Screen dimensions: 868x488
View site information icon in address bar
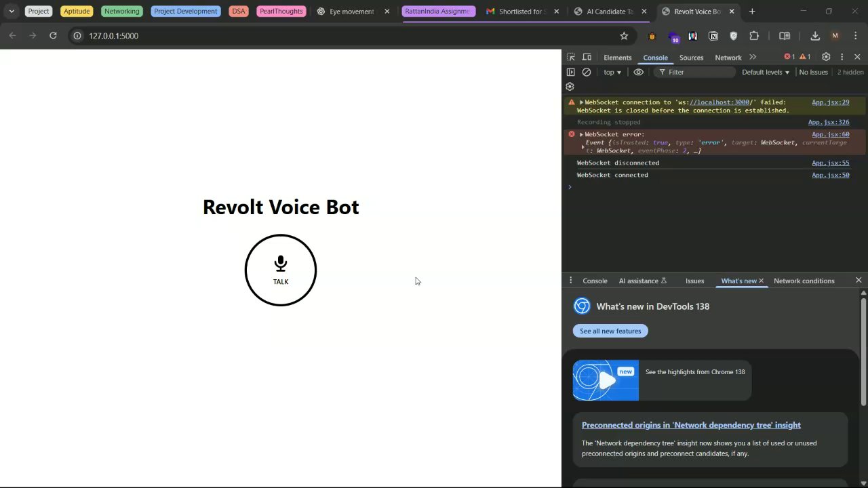coord(77,36)
